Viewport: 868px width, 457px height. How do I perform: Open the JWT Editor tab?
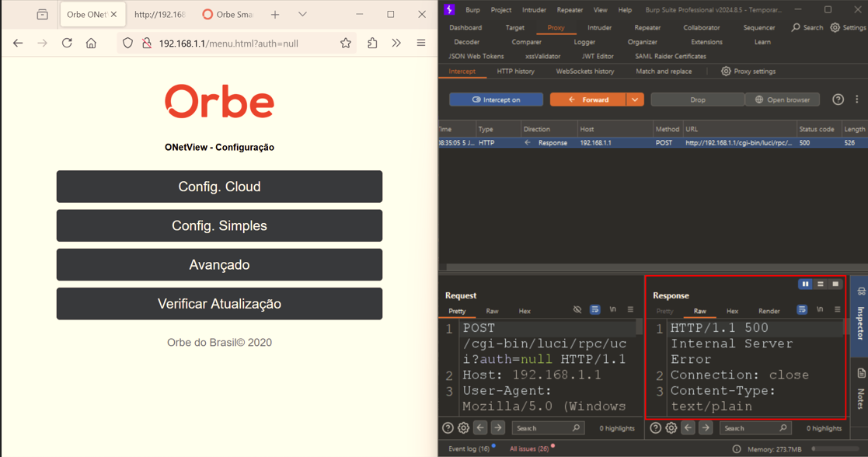coord(598,57)
